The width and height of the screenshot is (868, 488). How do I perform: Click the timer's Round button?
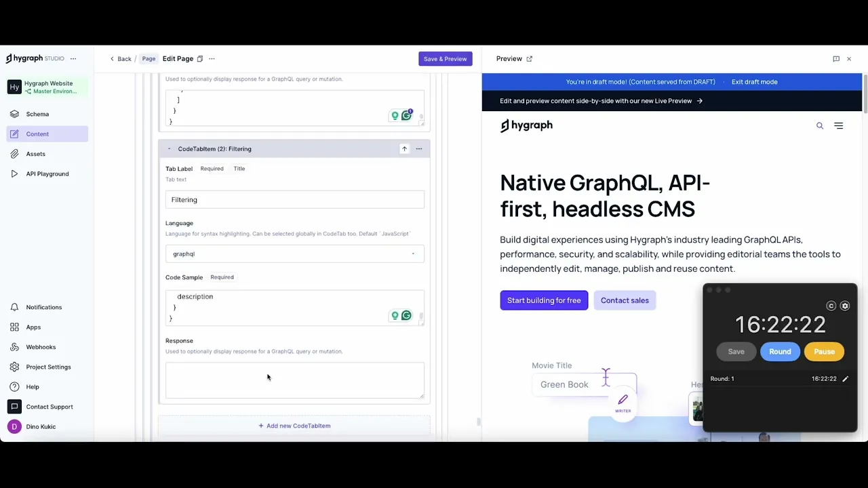click(x=780, y=352)
